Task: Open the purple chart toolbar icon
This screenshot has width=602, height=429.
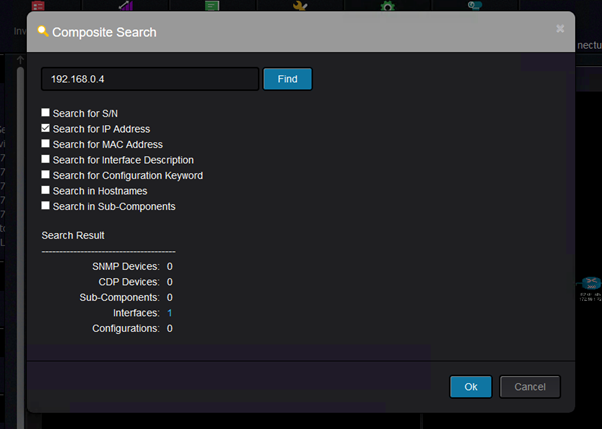Action: (x=126, y=5)
